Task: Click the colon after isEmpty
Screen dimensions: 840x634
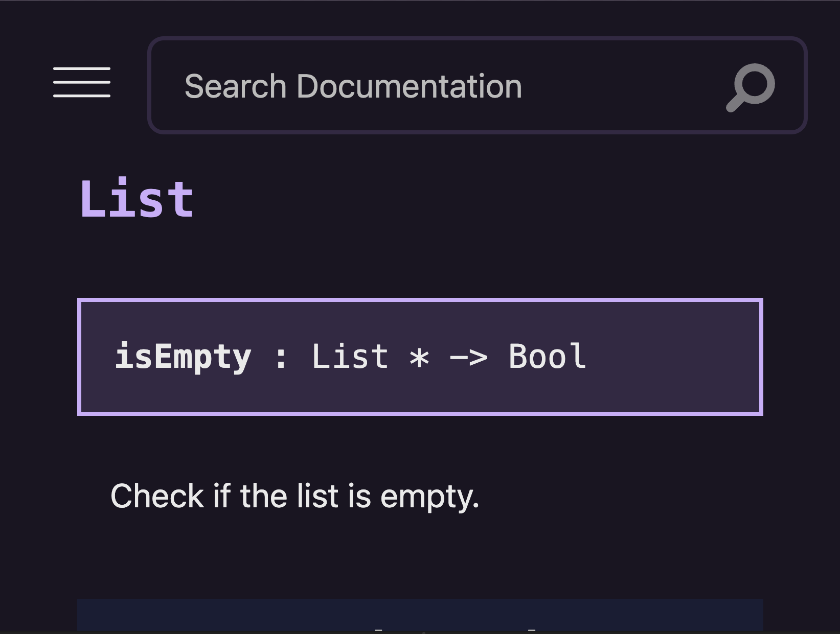Action: point(281,358)
